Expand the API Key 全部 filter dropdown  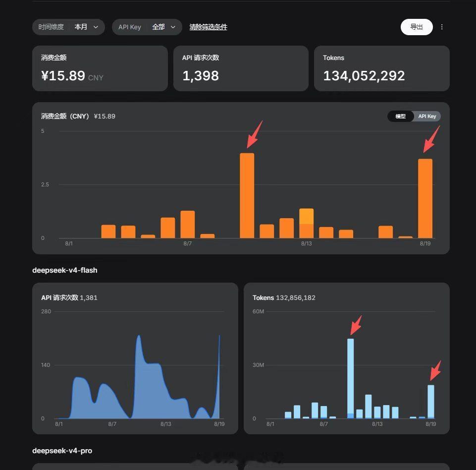tap(147, 27)
